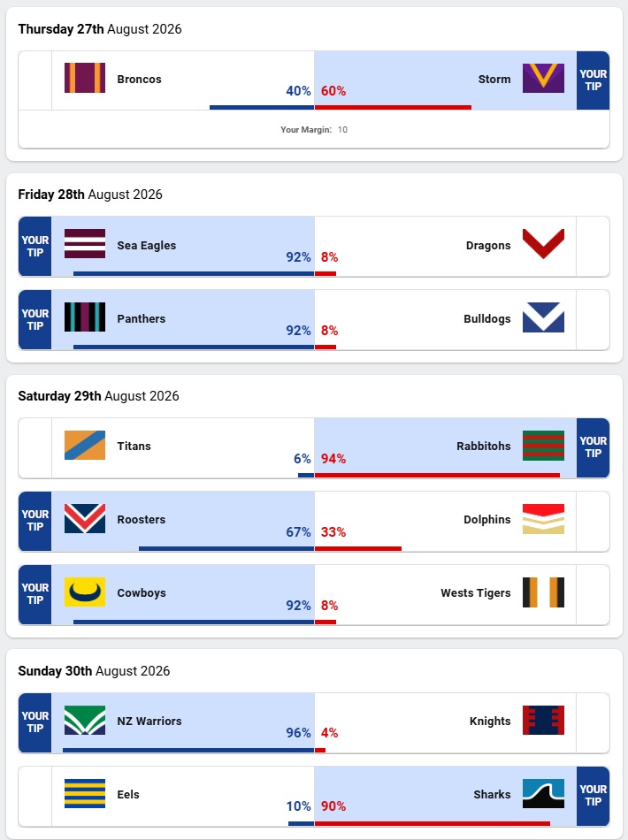Toggle tip to Broncos via empty left box
The height and width of the screenshot is (840, 628).
[35, 80]
